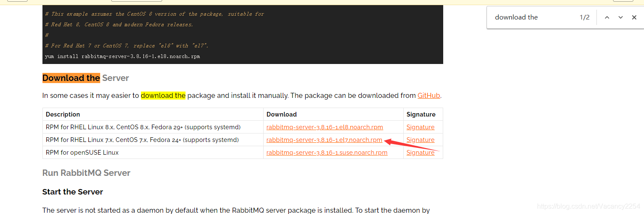Open the GitHub link
Image resolution: width=644 pixels, height=214 pixels.
tap(429, 95)
